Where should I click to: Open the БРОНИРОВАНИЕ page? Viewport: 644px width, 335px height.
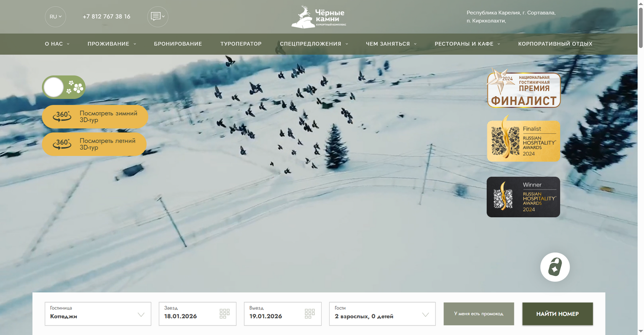pos(178,44)
